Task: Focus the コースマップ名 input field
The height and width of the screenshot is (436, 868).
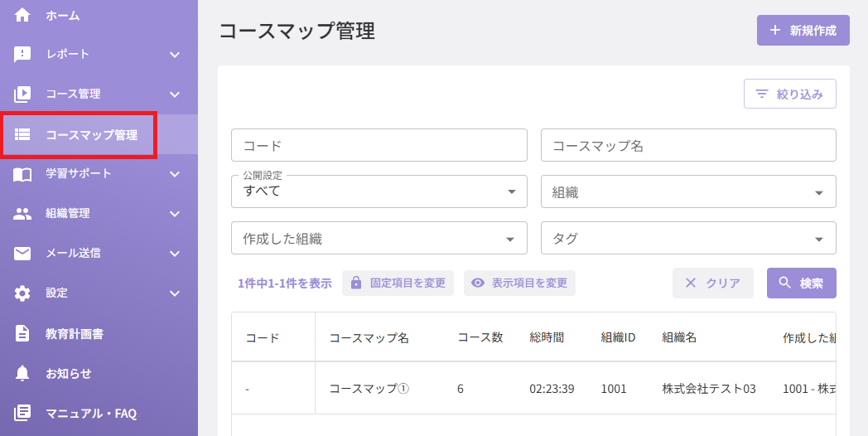Action: click(688, 145)
